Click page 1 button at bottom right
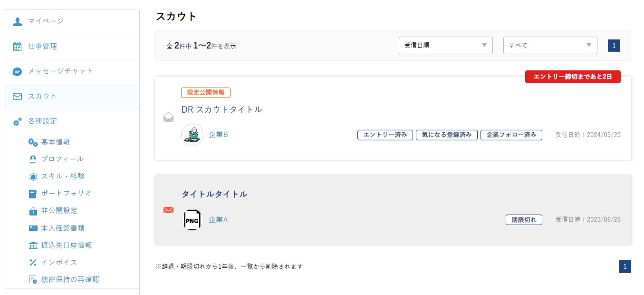The width and height of the screenshot is (644, 295). [x=625, y=266]
